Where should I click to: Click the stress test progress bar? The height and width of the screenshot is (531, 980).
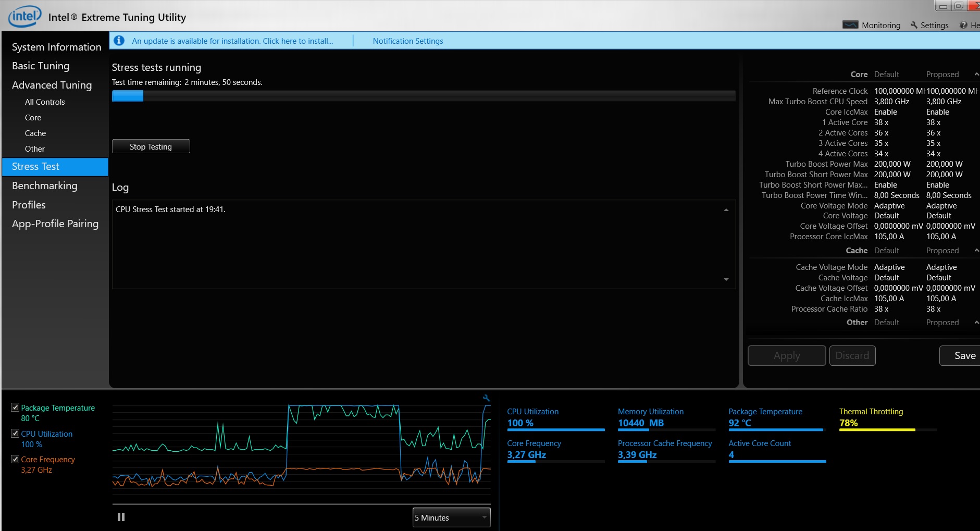(424, 96)
